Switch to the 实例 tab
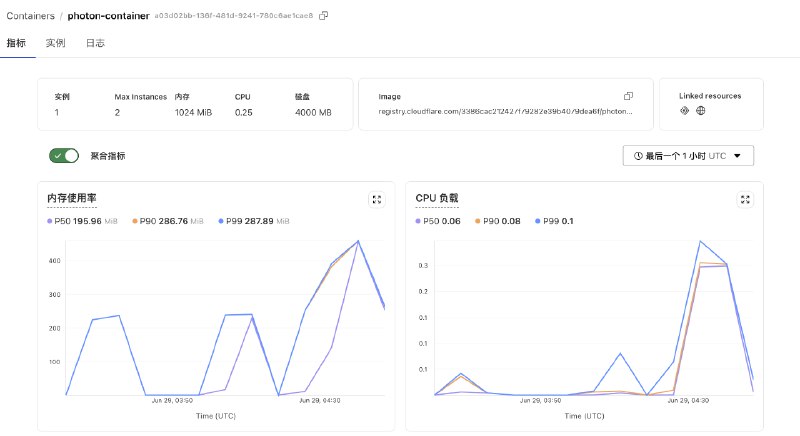800x436 pixels. coord(55,43)
